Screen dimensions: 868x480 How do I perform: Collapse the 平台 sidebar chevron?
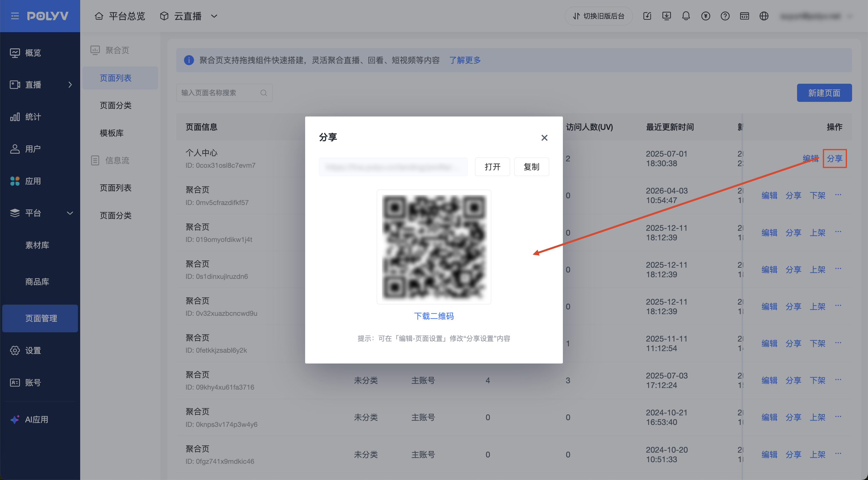coord(70,213)
